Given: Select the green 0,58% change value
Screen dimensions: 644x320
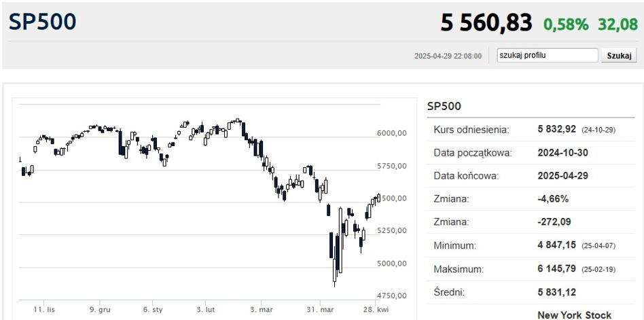Looking at the screenshot, I should point(566,24).
